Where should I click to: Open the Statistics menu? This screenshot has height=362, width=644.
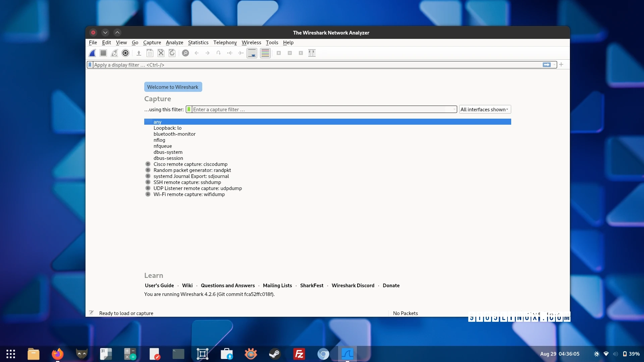click(x=198, y=42)
